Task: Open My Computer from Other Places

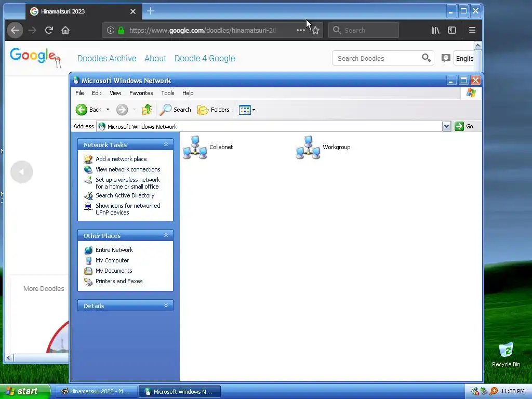Action: click(112, 260)
